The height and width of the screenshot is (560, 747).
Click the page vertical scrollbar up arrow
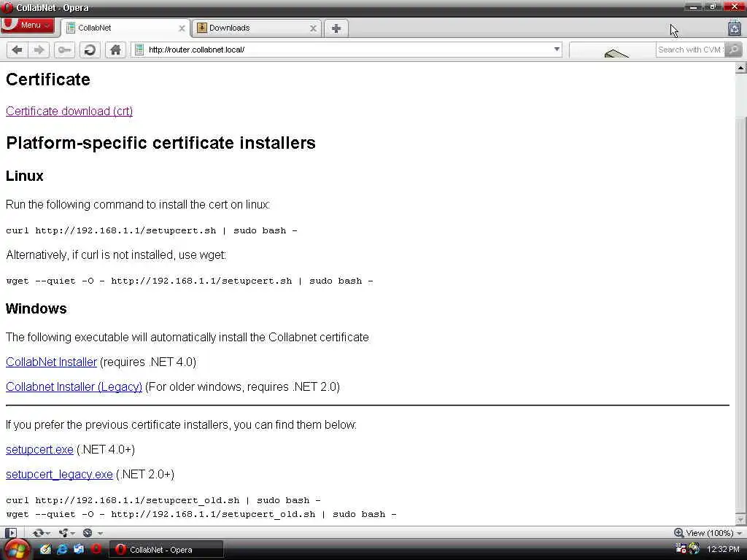click(x=741, y=68)
